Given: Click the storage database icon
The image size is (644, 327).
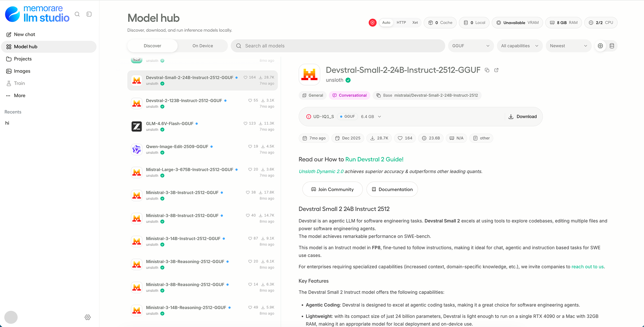Looking at the screenshot, I should click(612, 46).
